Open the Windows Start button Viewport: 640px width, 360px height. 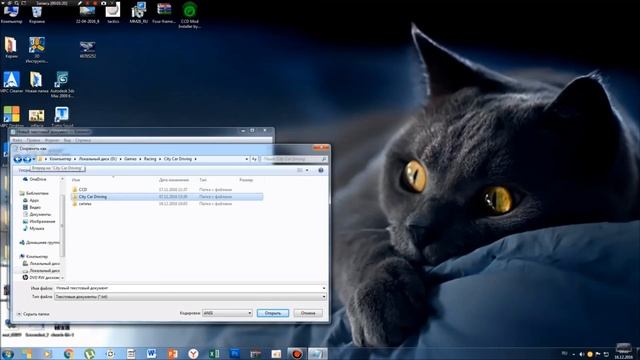coord(7,353)
